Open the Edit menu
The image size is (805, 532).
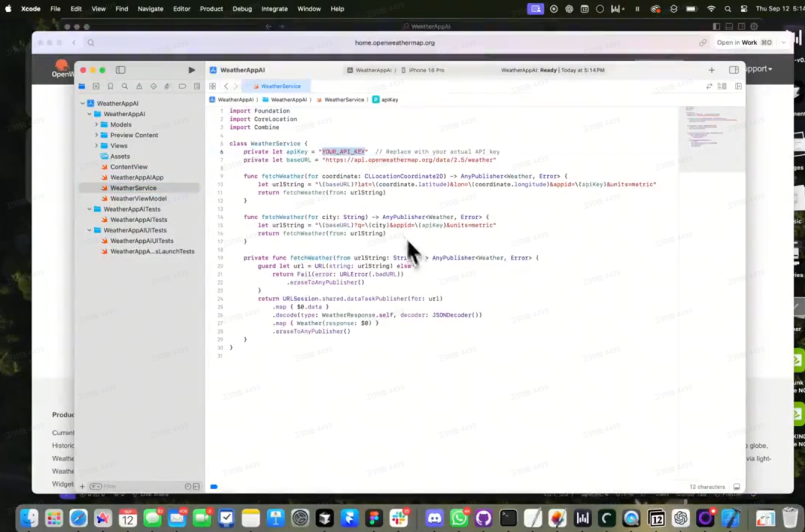(76, 9)
